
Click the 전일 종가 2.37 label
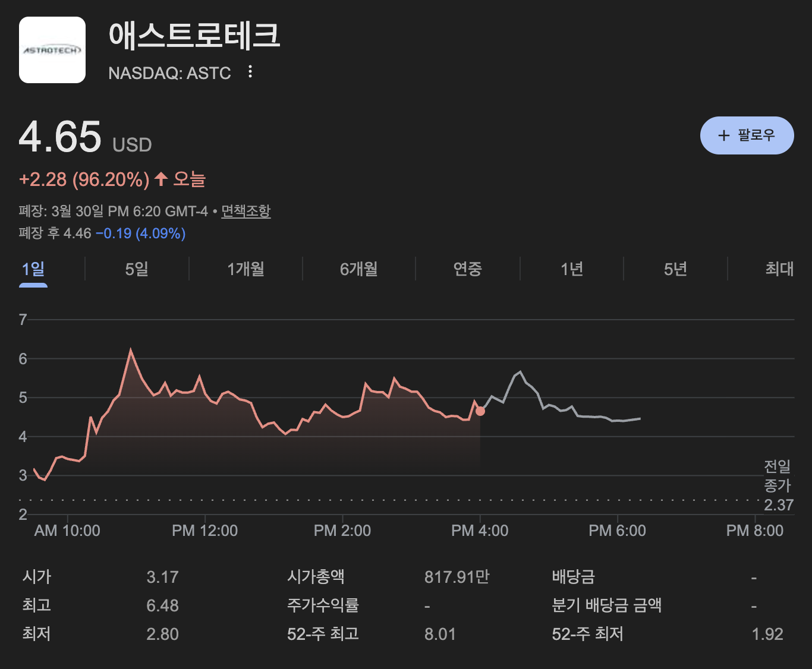point(778,485)
